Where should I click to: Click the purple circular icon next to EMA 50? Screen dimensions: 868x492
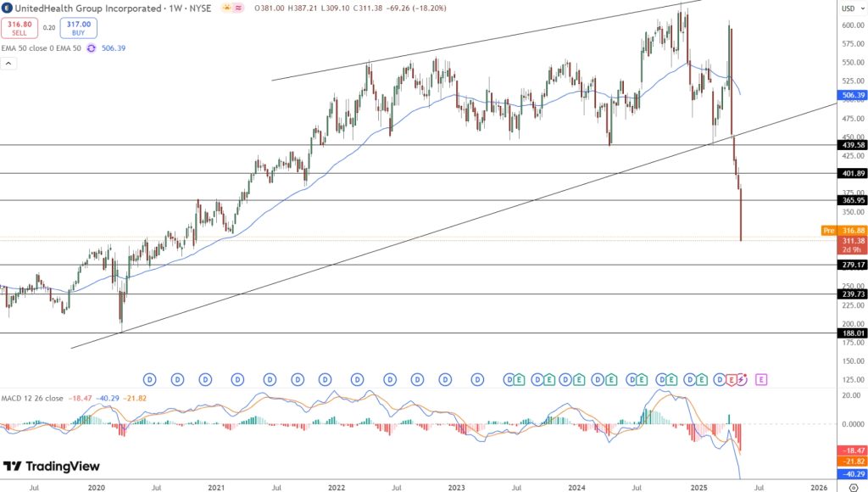(x=92, y=48)
